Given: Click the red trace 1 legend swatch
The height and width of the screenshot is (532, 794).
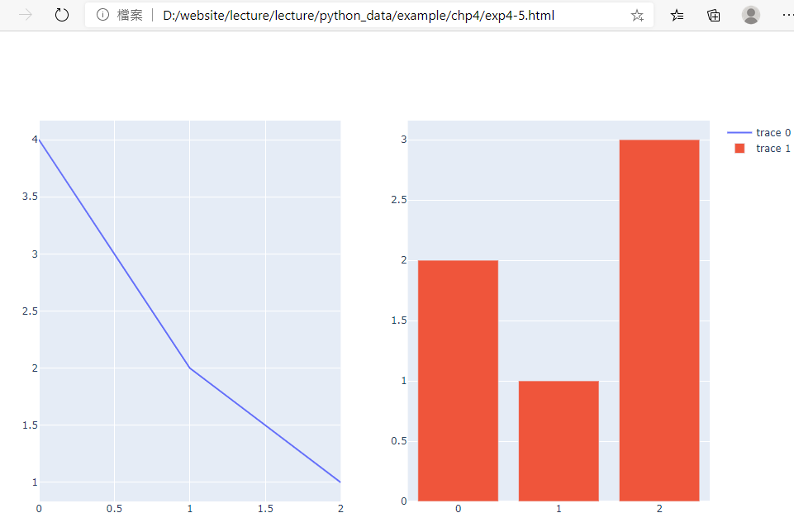Looking at the screenshot, I should 739,149.
